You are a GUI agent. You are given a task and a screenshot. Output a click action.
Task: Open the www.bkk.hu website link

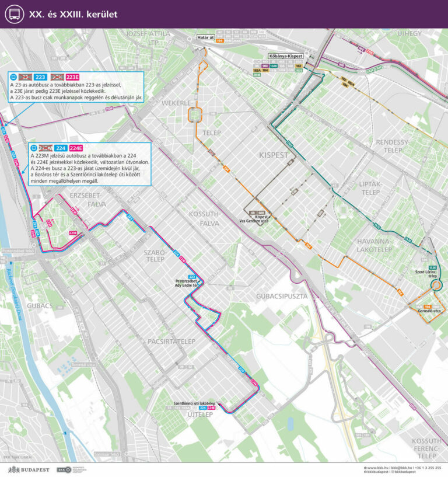coord(375,467)
